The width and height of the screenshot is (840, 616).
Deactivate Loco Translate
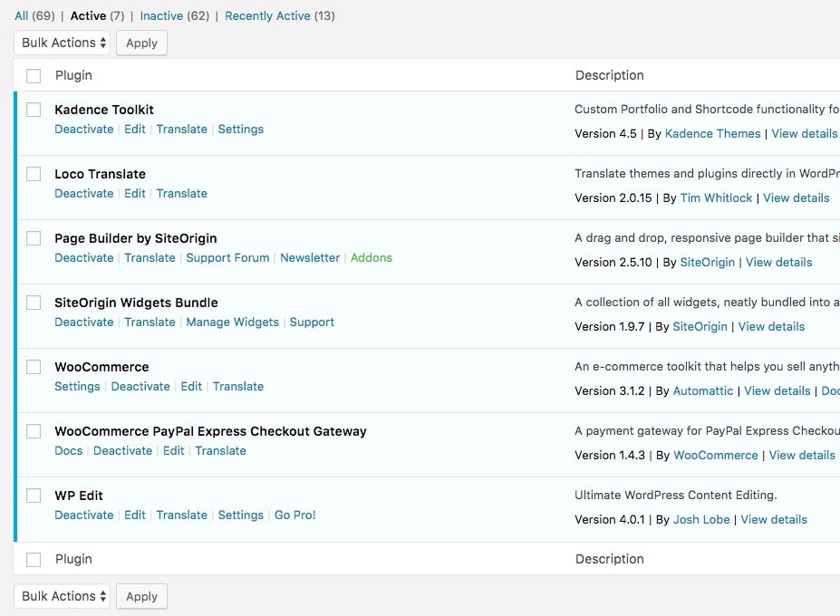84,193
